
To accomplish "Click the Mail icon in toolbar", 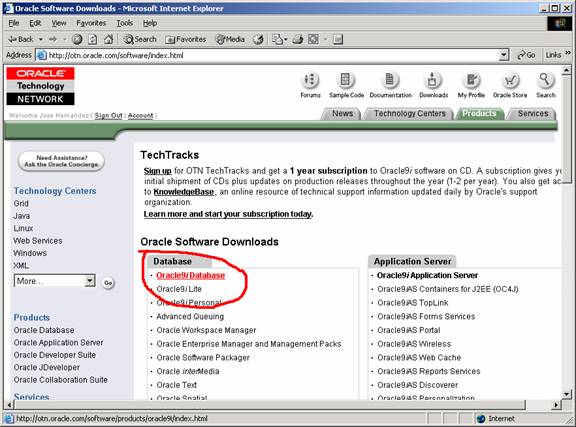I will pyautogui.click(x=277, y=39).
